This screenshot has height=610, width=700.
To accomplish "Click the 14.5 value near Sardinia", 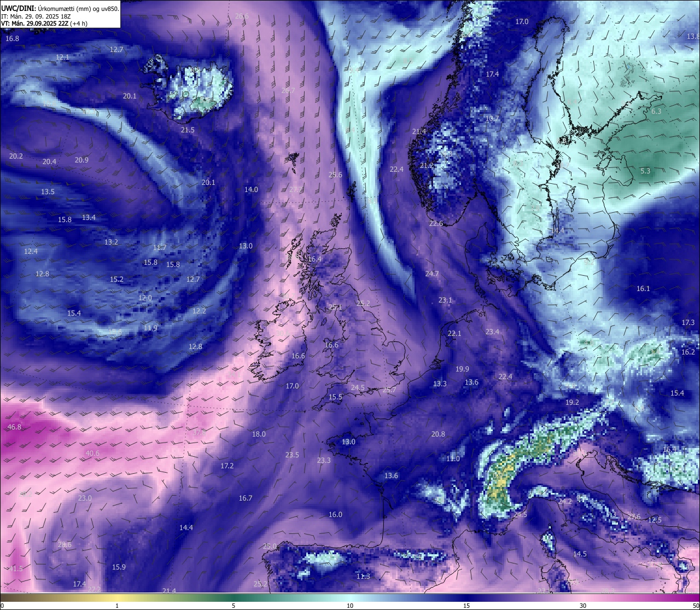I will [x=580, y=554].
